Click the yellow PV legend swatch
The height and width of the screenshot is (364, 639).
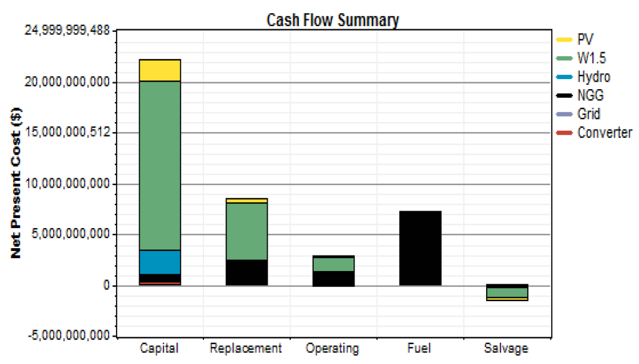564,39
